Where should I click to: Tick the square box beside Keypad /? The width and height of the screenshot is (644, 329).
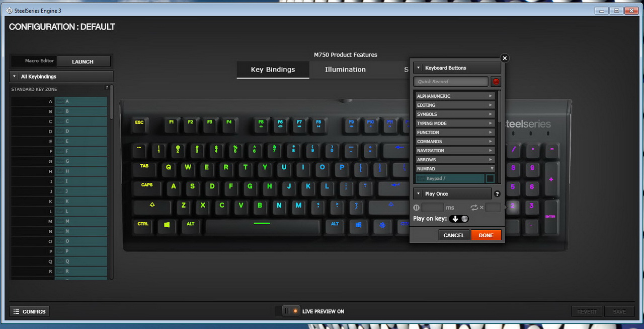click(490, 178)
